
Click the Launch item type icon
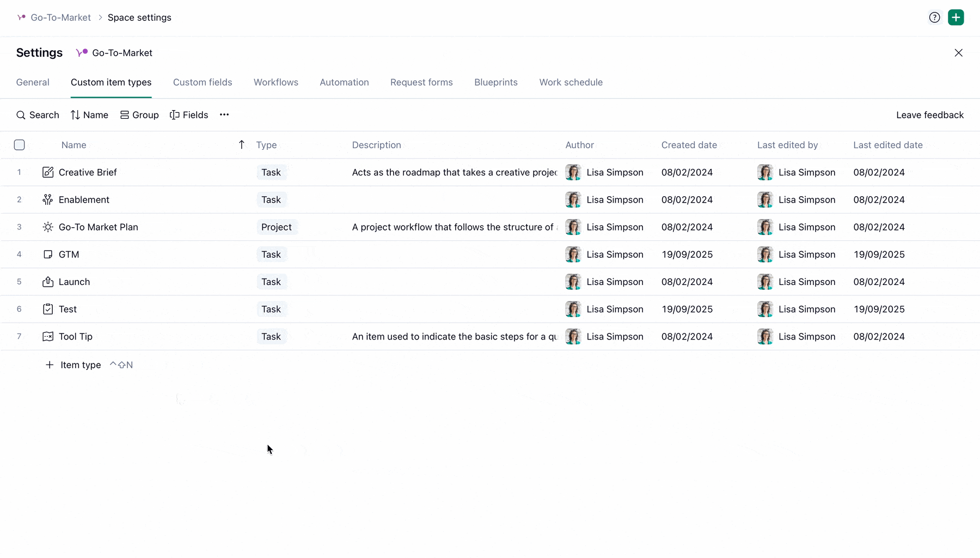pyautogui.click(x=48, y=282)
